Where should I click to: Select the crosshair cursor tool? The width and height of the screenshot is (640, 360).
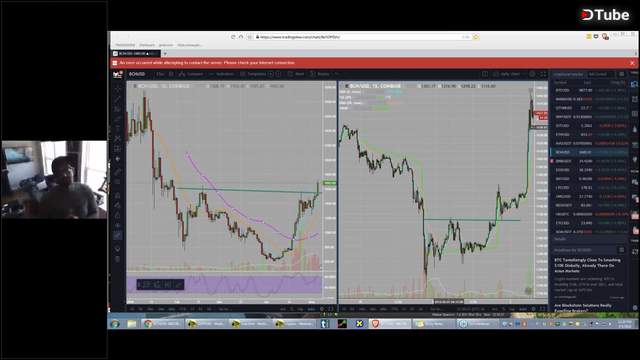pyautogui.click(x=118, y=89)
